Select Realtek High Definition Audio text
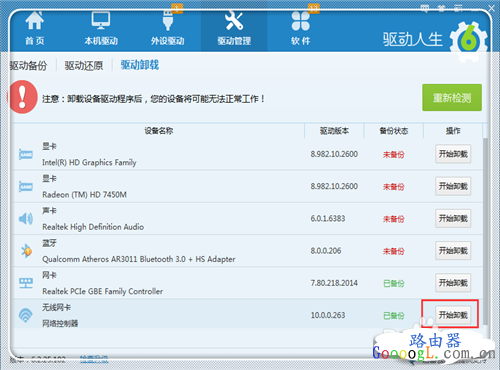This screenshot has width=500, height=370. [93, 227]
